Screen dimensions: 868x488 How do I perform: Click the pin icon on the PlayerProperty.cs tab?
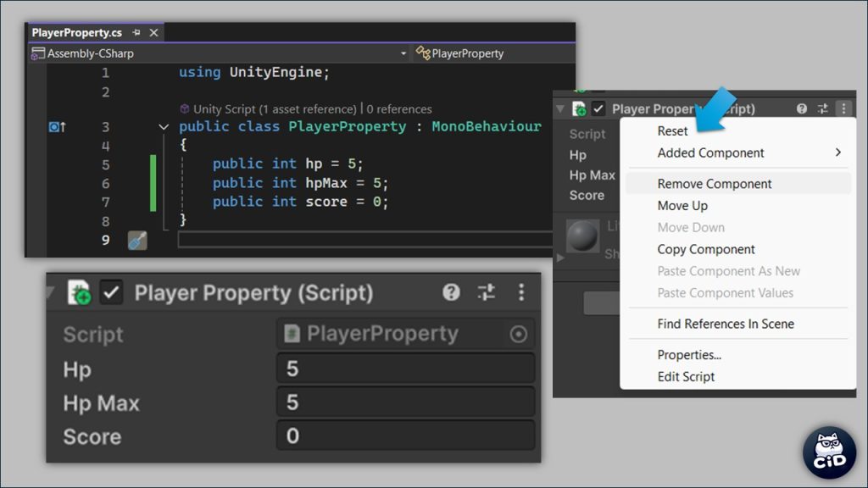click(136, 33)
